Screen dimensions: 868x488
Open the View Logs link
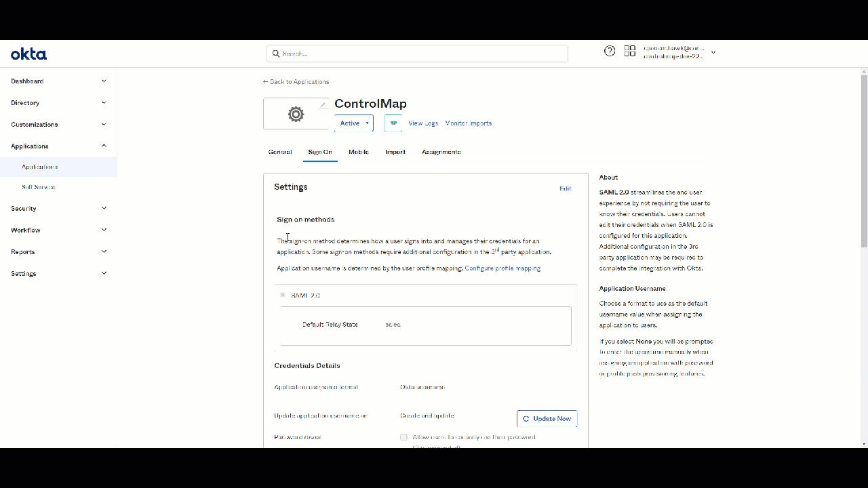point(423,123)
